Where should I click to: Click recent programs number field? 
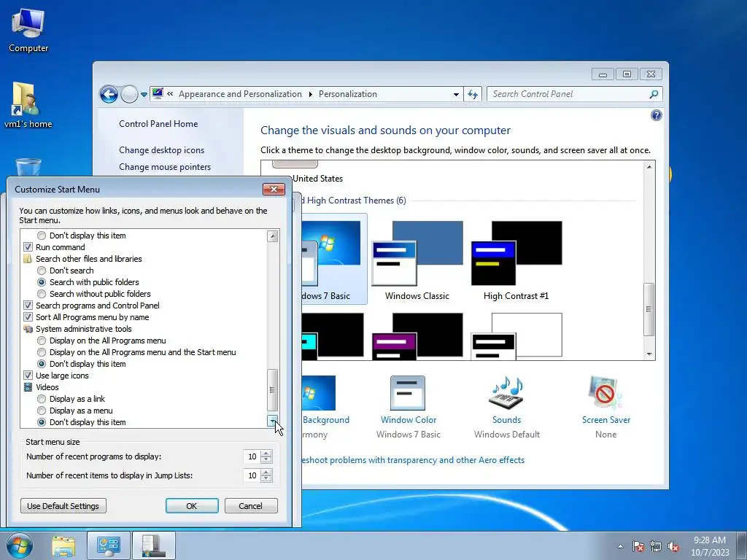tap(252, 456)
